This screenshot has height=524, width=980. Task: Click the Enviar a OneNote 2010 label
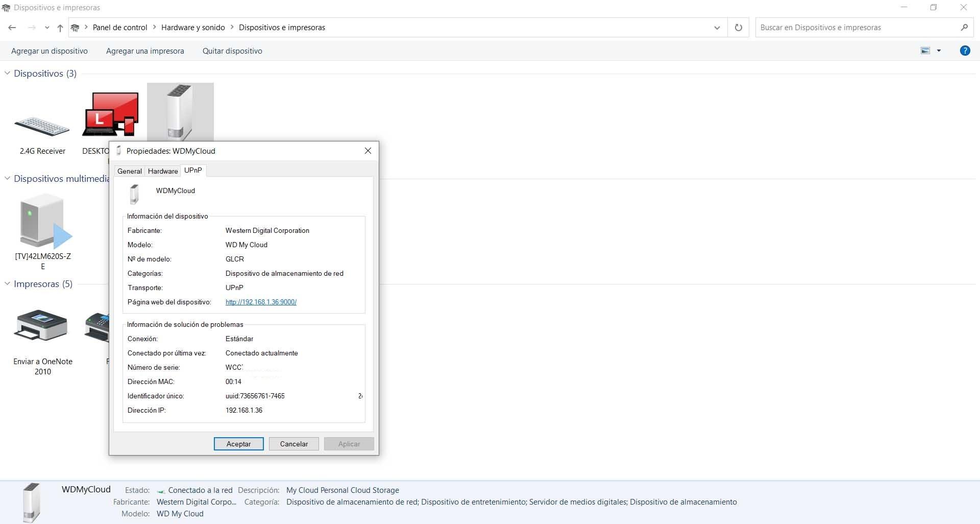[43, 366]
